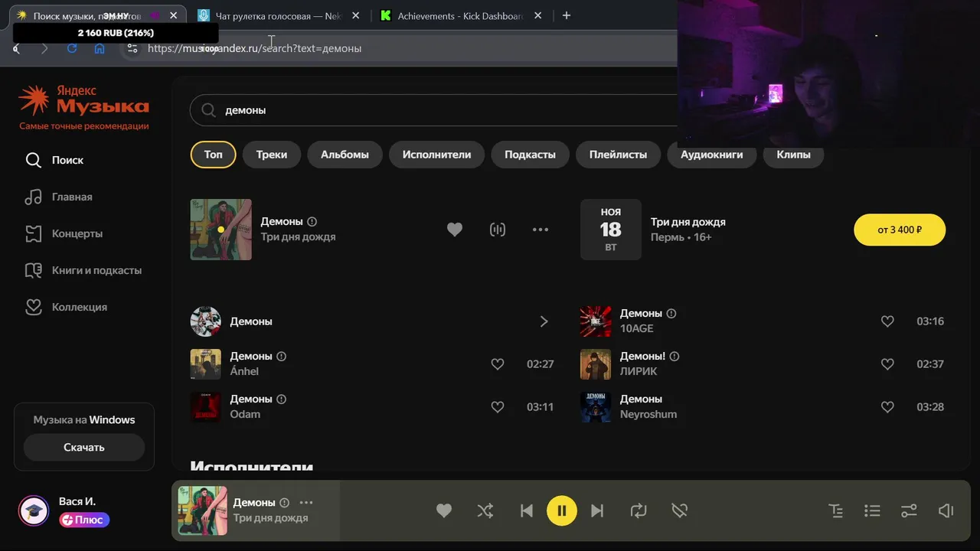Reload the page in the browser
This screenshot has width=980, height=551.
tap(72, 48)
